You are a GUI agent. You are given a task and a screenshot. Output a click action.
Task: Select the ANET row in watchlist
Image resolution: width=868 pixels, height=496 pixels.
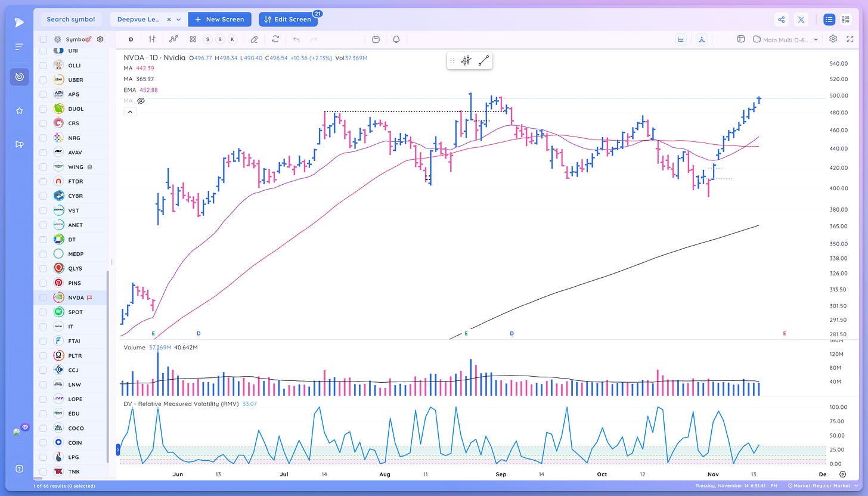click(71, 225)
